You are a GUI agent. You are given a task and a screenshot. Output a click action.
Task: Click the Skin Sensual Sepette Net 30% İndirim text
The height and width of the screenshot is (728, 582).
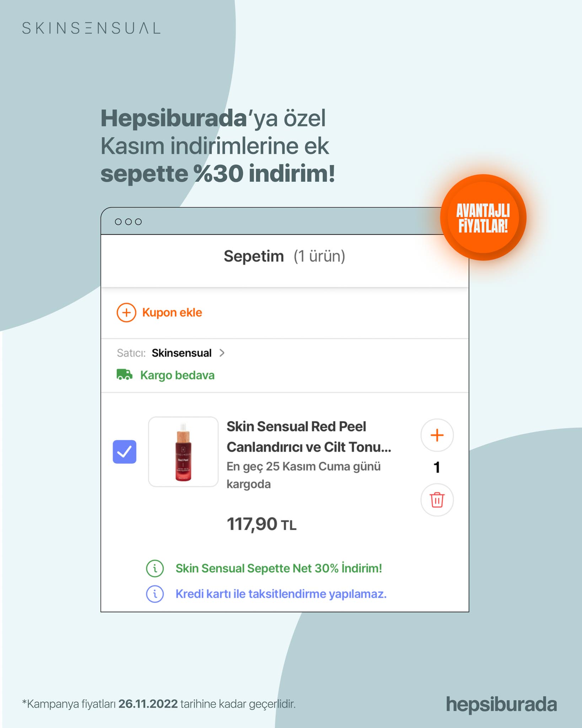coord(279,568)
